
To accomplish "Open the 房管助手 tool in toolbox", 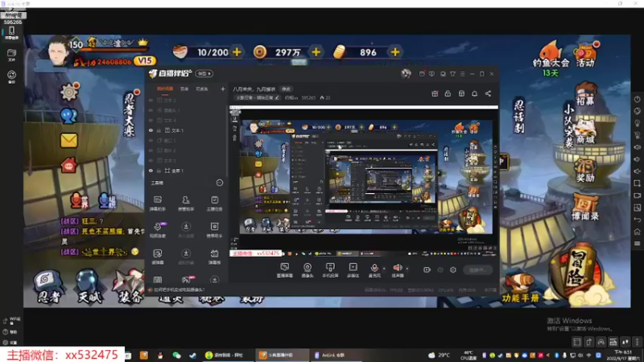I will point(186,204).
